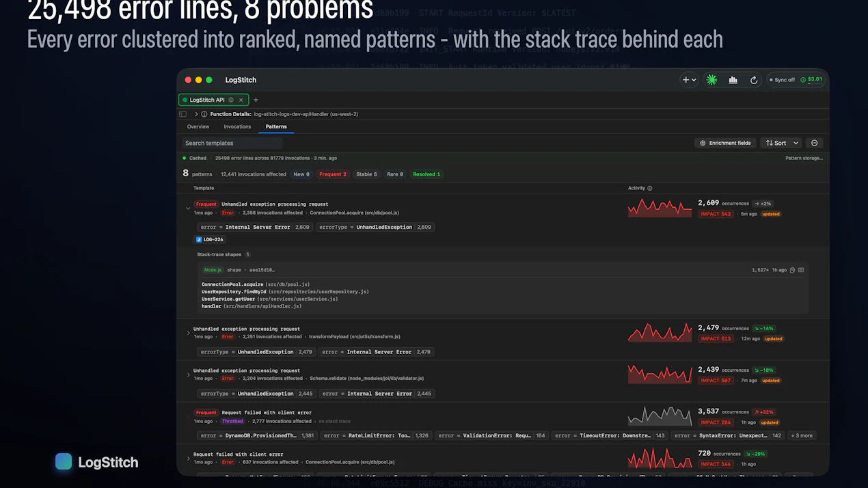The image size is (868, 488).
Task: Click the ConnectionPool.acquire stack trace line
Action: pyautogui.click(x=255, y=284)
